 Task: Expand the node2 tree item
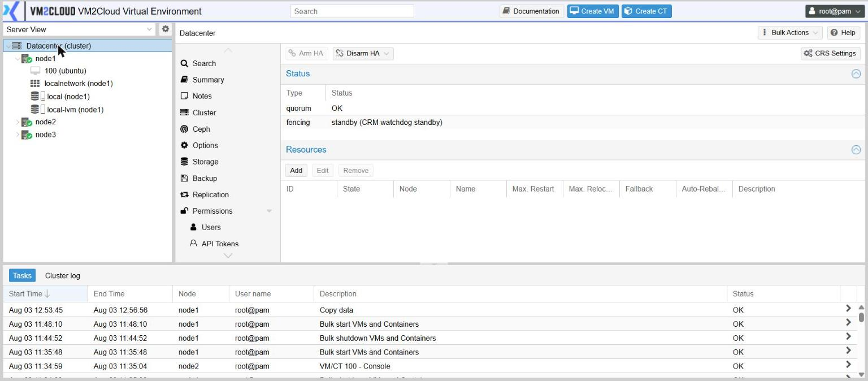(18, 122)
